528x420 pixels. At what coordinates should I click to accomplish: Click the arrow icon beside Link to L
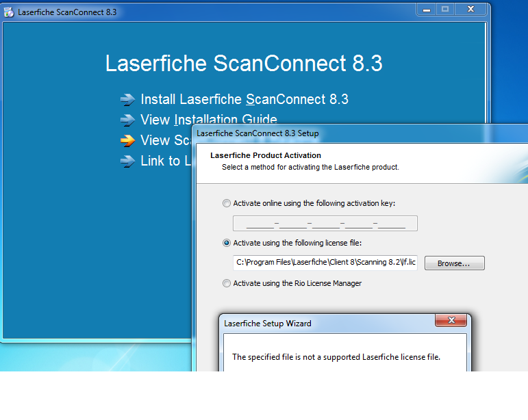(127, 161)
